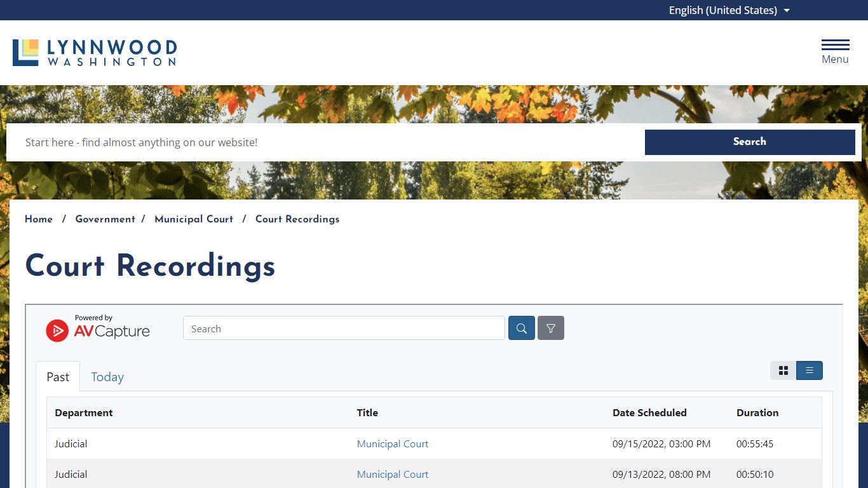Click the Date Scheduled column header

point(649,412)
